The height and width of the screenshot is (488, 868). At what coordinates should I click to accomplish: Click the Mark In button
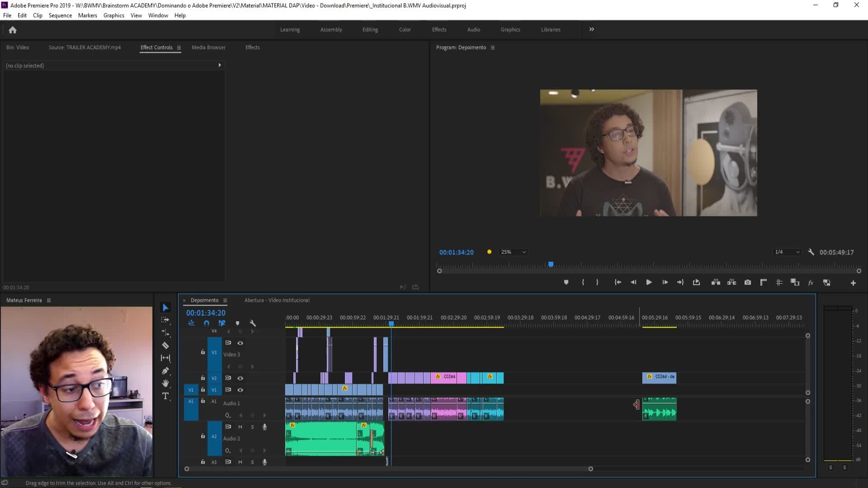tap(583, 282)
